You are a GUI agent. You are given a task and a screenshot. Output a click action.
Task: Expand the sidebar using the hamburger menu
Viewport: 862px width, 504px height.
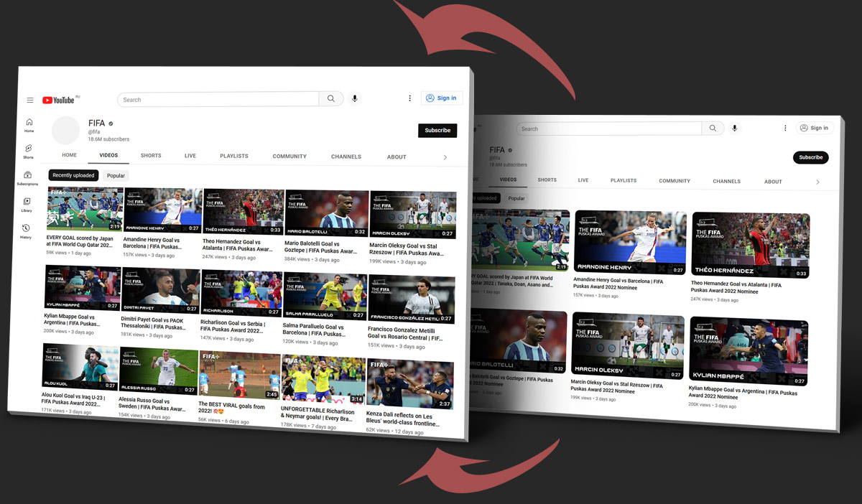(29, 100)
